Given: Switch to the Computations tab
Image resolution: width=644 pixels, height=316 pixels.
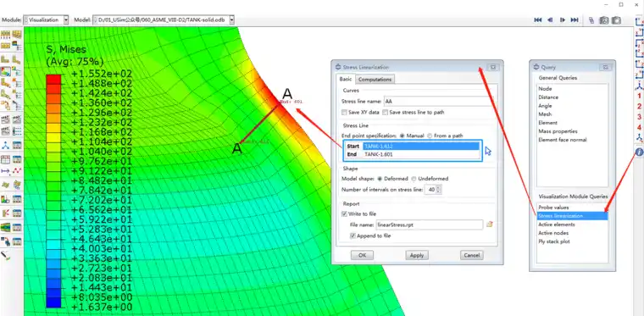Looking at the screenshot, I should pos(375,79).
